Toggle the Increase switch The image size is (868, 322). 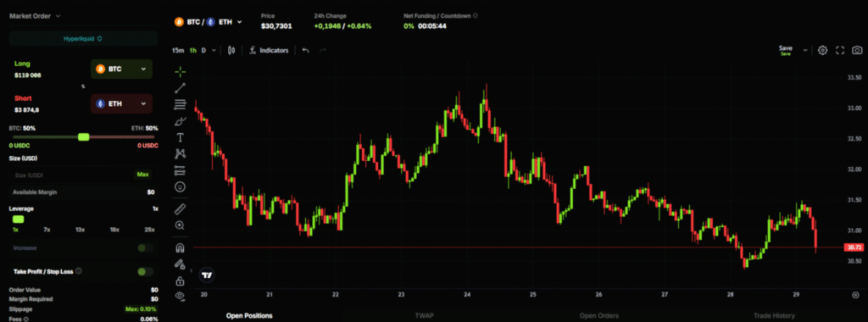pos(146,248)
